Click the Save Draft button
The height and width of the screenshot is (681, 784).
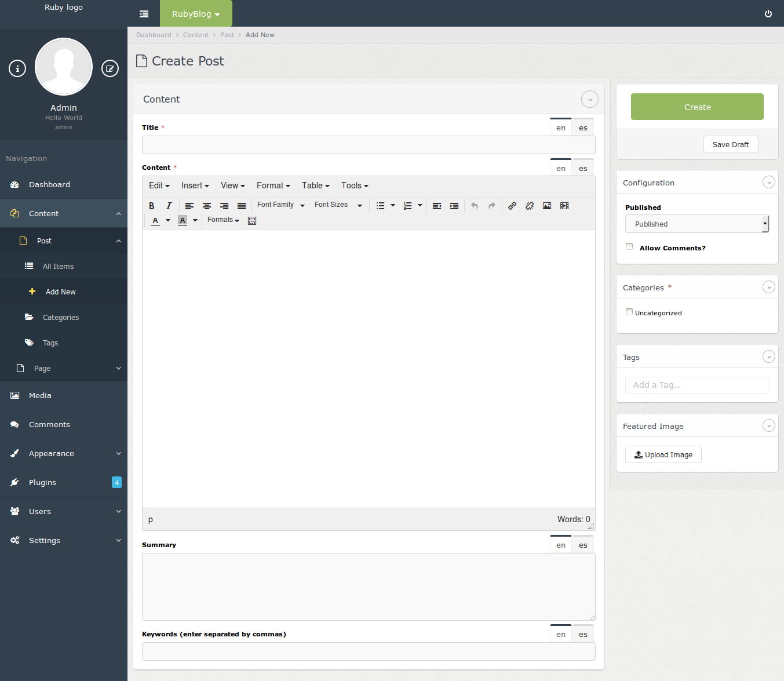click(x=731, y=144)
